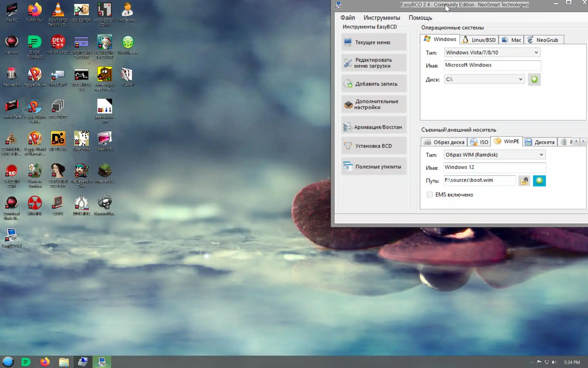588x368 pixels.
Task: Click the add WinPE entry button
Action: click(539, 181)
